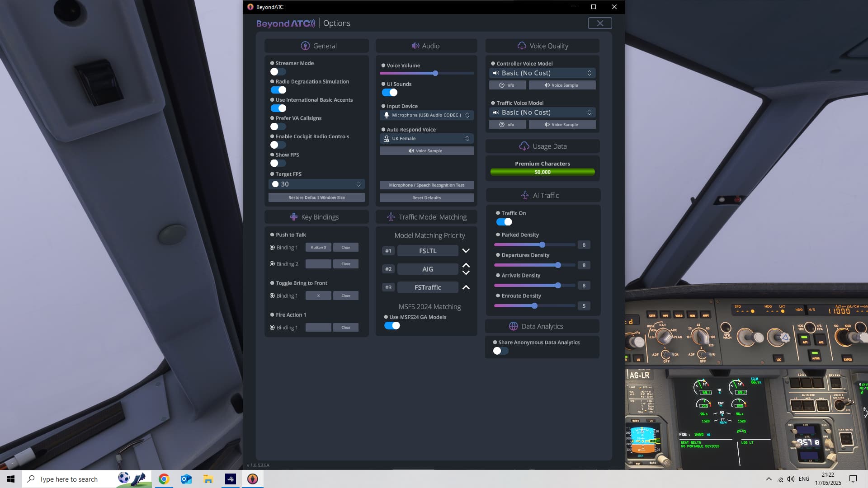Click the Key Bindings gamepad icon
The image size is (868, 488).
pyautogui.click(x=293, y=217)
